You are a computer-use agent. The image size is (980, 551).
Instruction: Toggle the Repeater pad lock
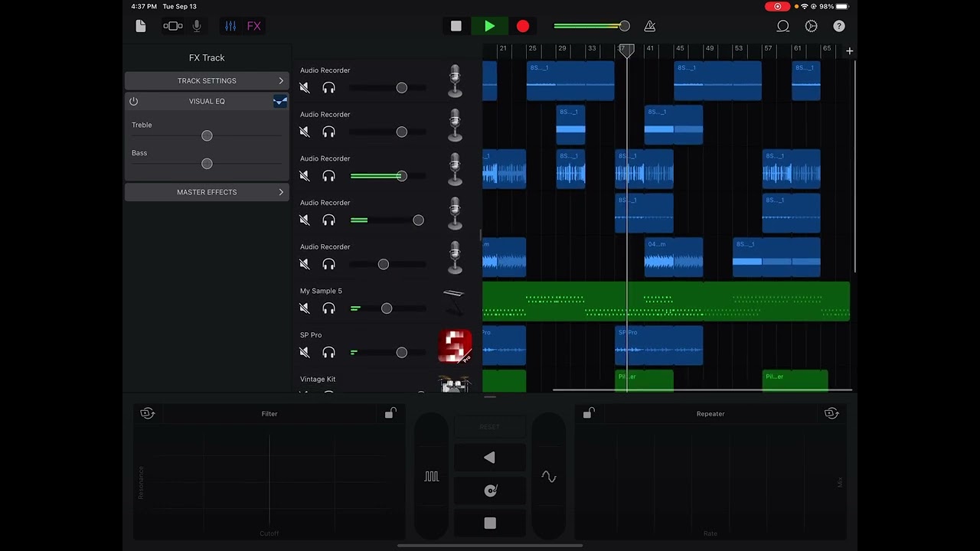point(589,413)
